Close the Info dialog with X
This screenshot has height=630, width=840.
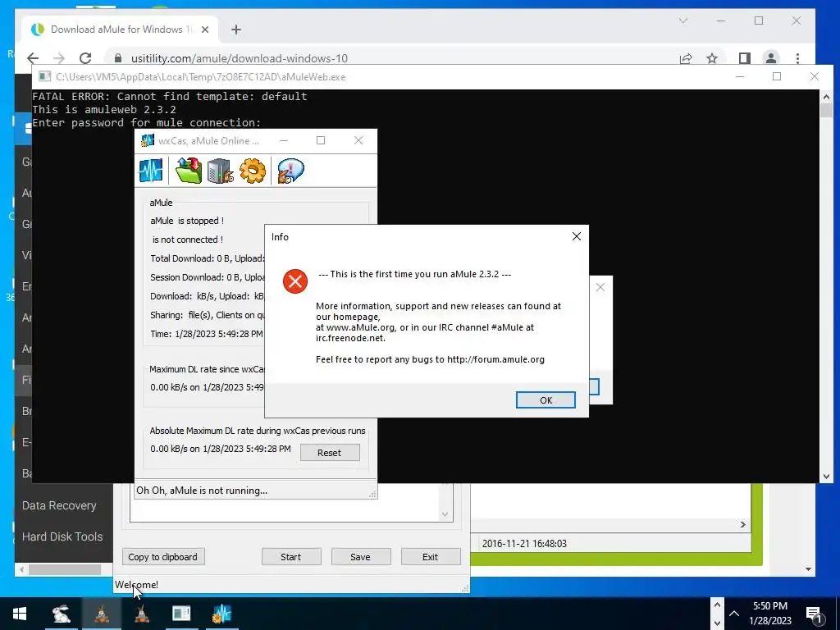577,236
